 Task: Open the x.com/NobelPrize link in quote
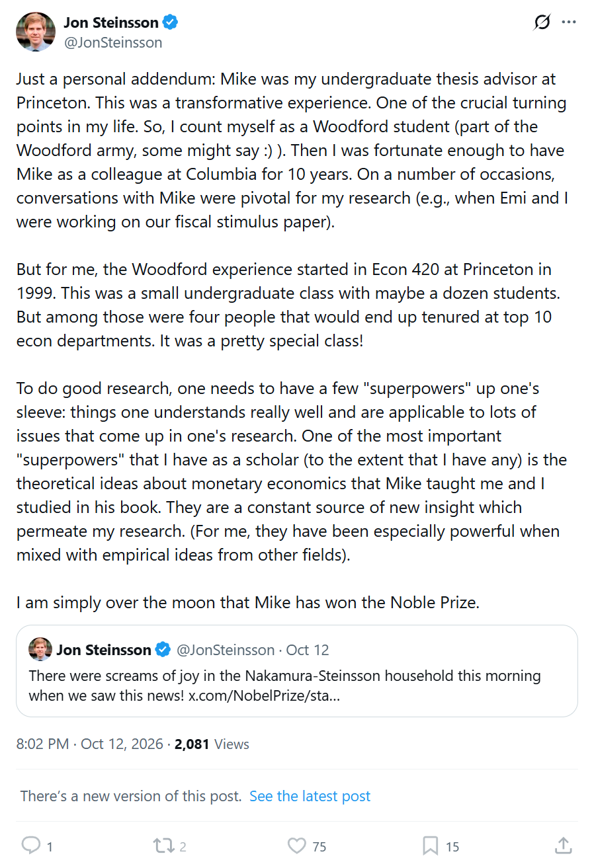[265, 696]
